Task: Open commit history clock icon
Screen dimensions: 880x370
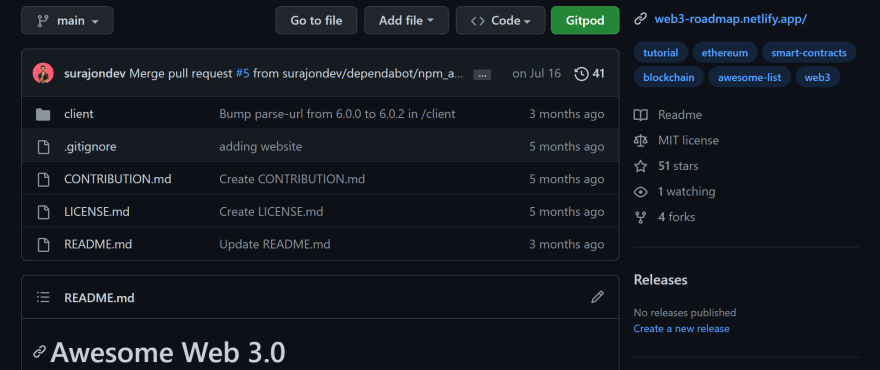Action: click(581, 74)
